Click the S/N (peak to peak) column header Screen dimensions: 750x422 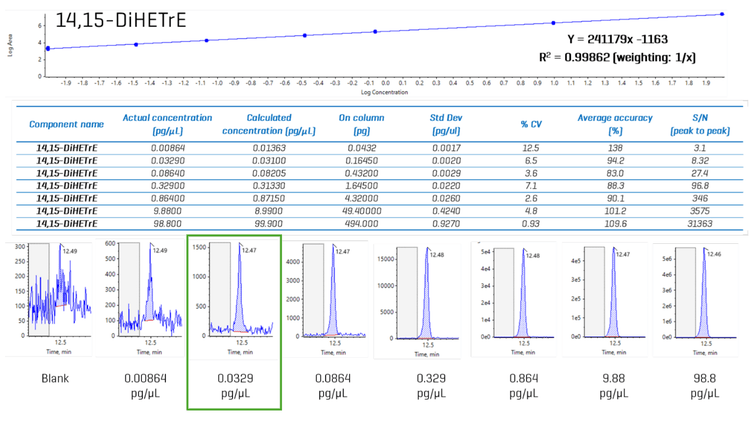coord(692,124)
